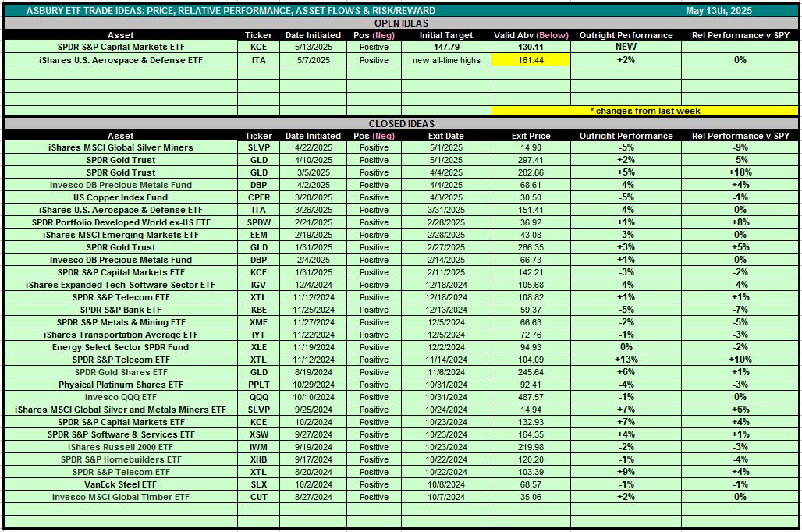
Task: Select the "VanEck Steel ETF" asset cell
Action: 121,484
